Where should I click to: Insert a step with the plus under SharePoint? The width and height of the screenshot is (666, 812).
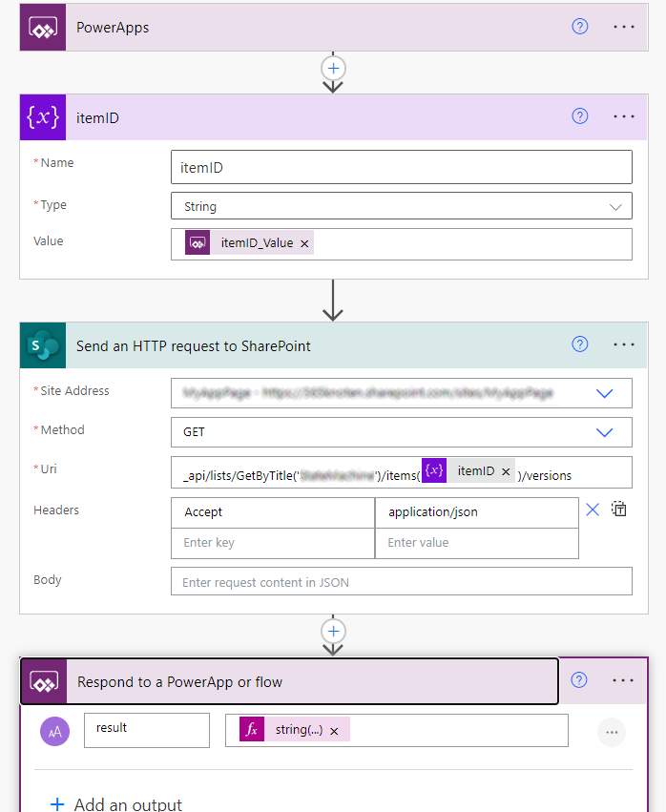click(333, 632)
